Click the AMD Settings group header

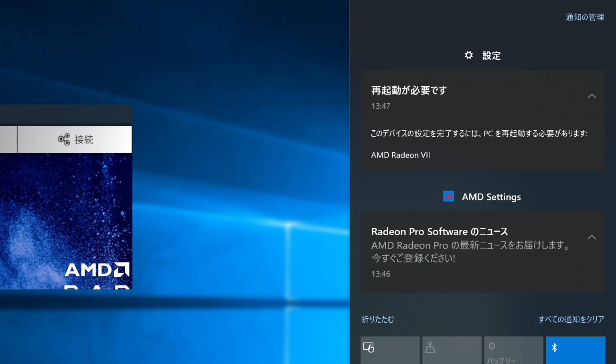pyautogui.click(x=482, y=196)
